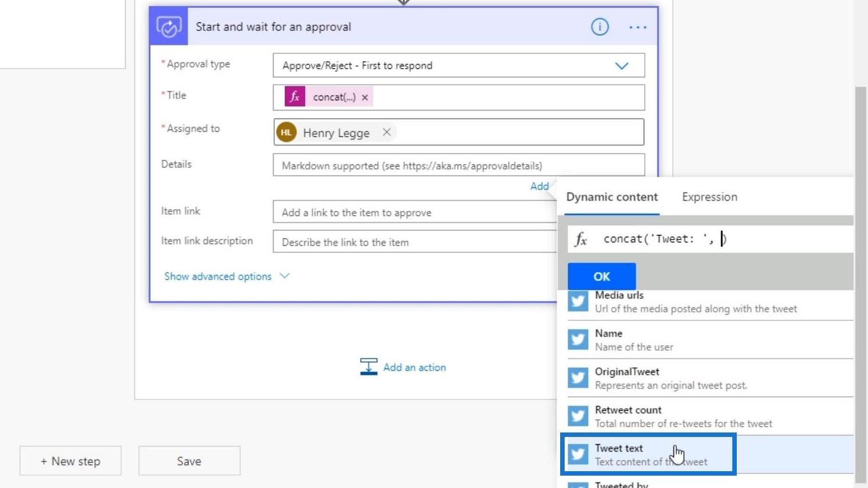Image resolution: width=868 pixels, height=488 pixels.
Task: Click the Twitter icon beside OriginalTweet
Action: click(578, 378)
